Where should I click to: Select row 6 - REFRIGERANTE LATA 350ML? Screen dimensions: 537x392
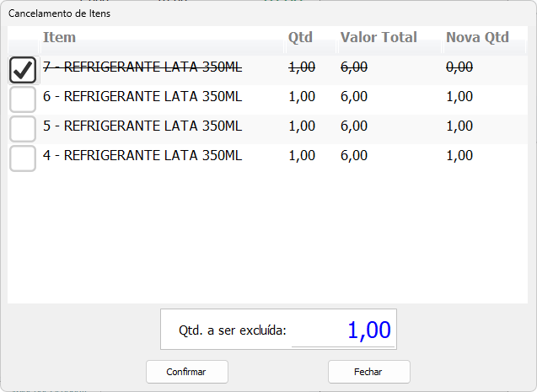point(142,97)
